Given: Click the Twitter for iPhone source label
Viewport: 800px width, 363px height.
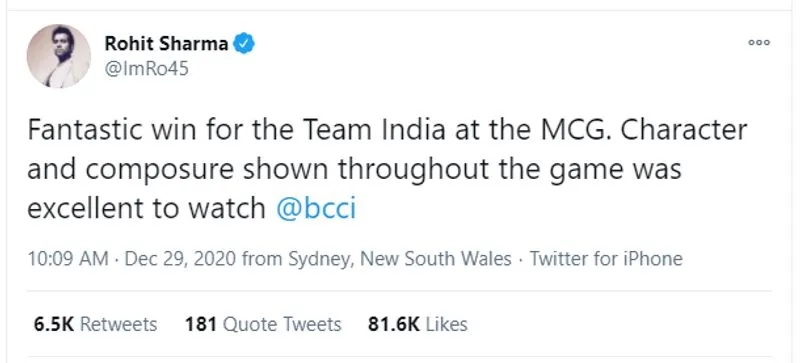Looking at the screenshot, I should pyautogui.click(x=606, y=259).
